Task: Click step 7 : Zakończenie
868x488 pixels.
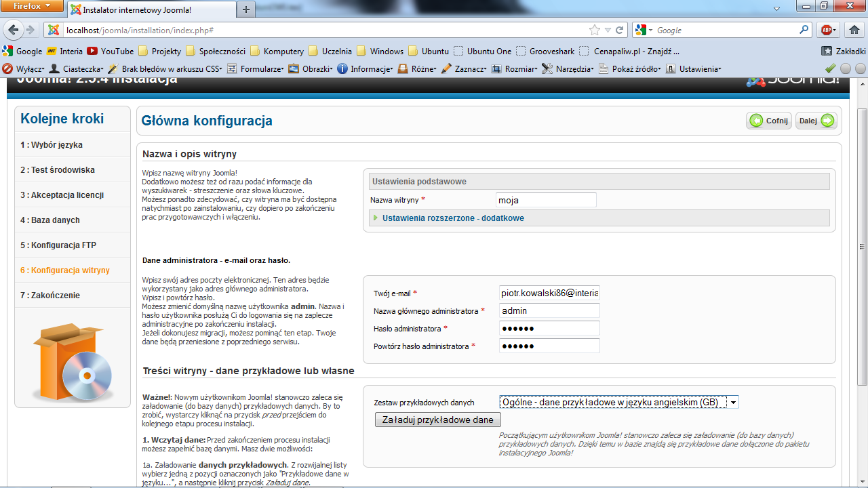Action: point(73,296)
